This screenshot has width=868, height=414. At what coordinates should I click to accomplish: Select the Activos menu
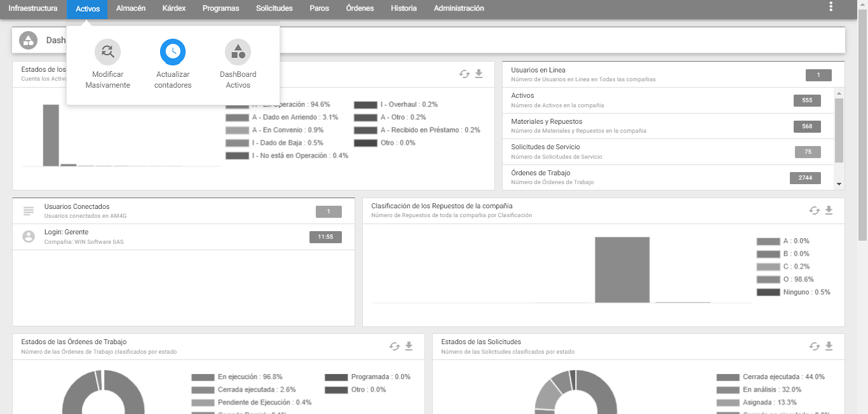point(88,9)
